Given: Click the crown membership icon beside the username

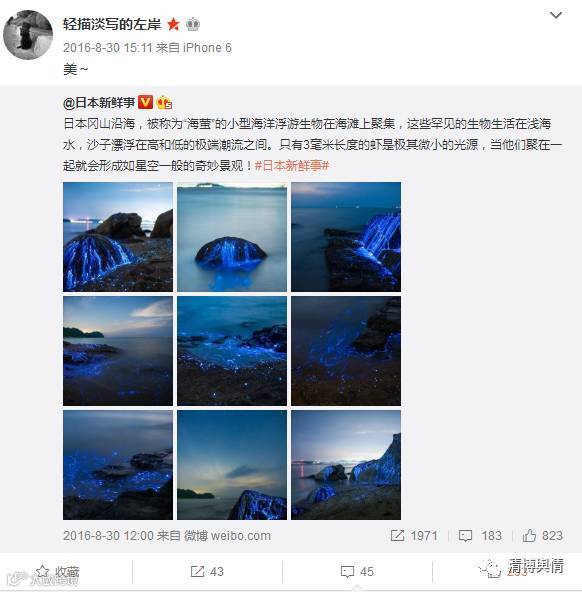Looking at the screenshot, I should (x=193, y=24).
